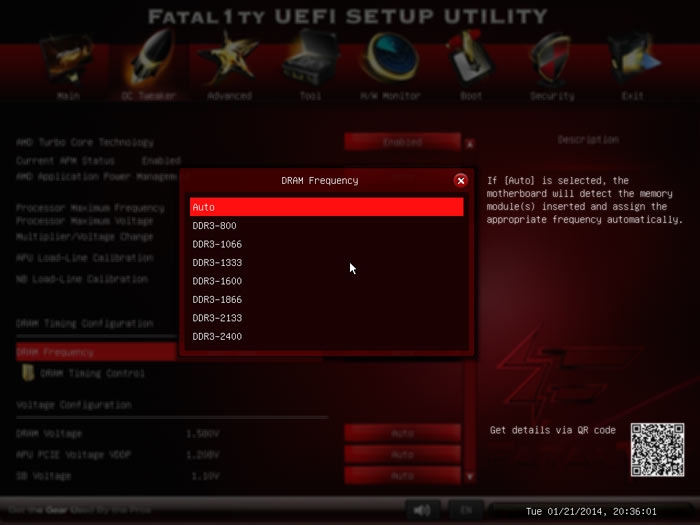Image resolution: width=700 pixels, height=525 pixels.
Task: Open the OC Tweaker rocket icon
Action: [x=151, y=57]
